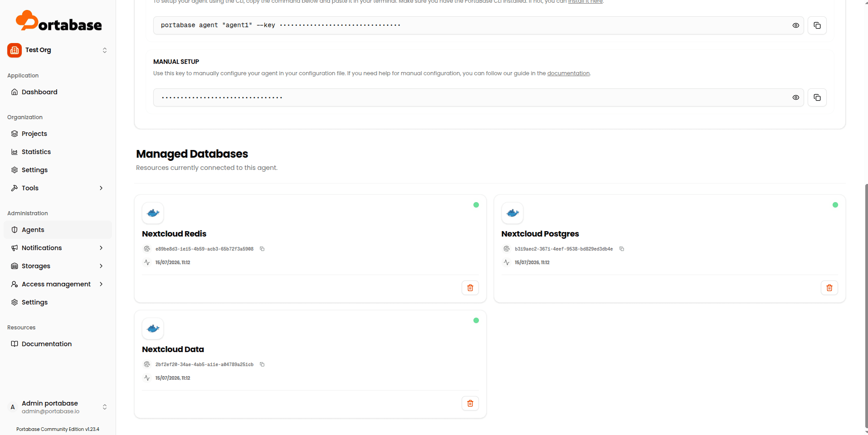Select the Nextcloud Data title
Screen dimensions: 868x435
click(x=173, y=349)
